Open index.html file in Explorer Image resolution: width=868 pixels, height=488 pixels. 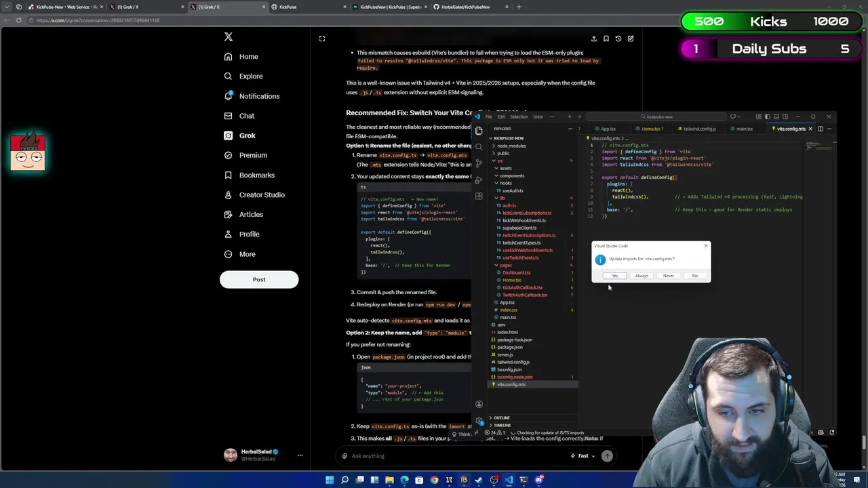507,332
